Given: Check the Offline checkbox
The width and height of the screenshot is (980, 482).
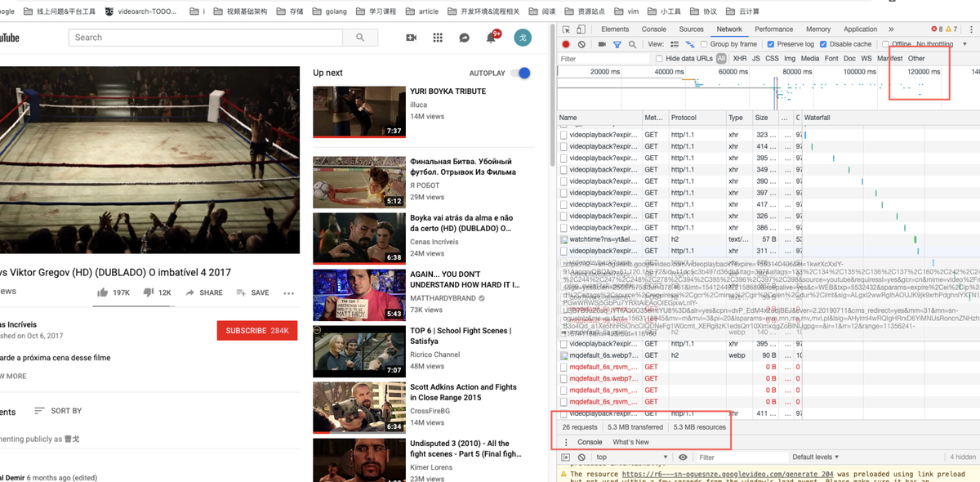Looking at the screenshot, I should point(885,44).
